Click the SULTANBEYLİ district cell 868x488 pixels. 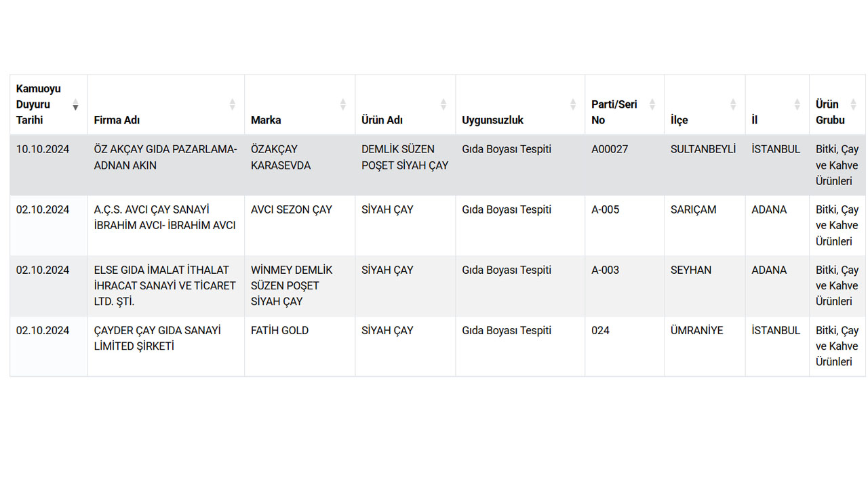(705, 165)
